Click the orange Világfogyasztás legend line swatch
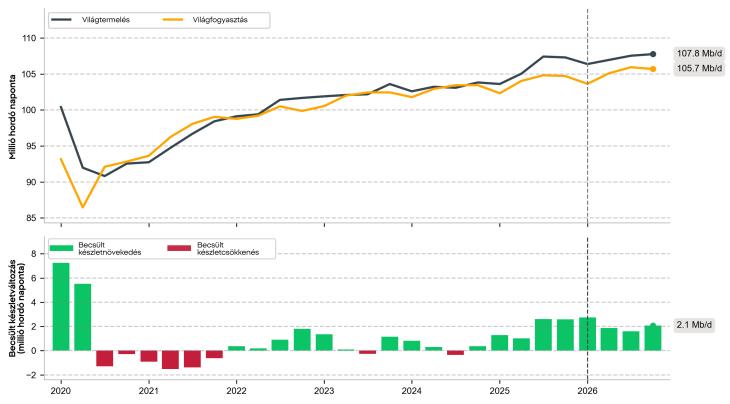730x404 pixels. click(176, 20)
